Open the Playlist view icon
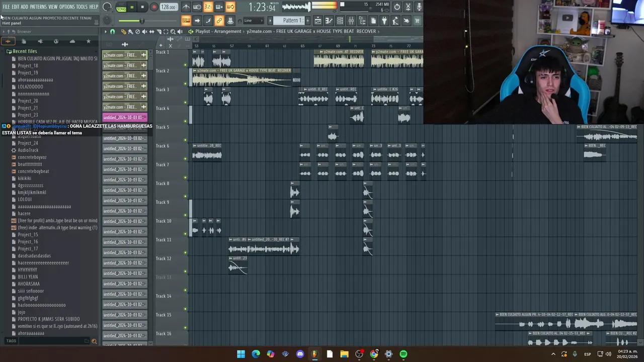The width and height of the screenshot is (644, 362). tap(318, 21)
